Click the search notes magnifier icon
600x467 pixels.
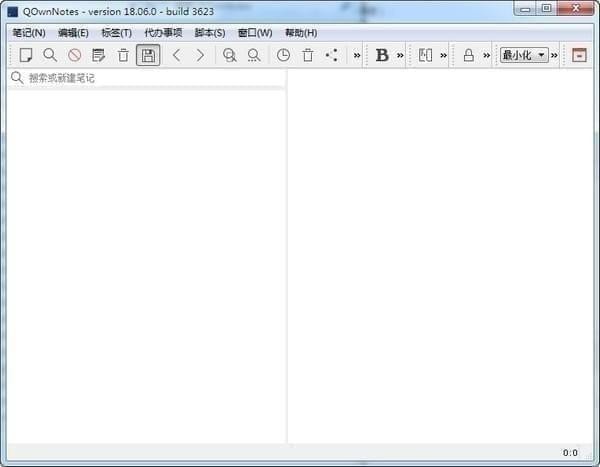[x=50, y=55]
